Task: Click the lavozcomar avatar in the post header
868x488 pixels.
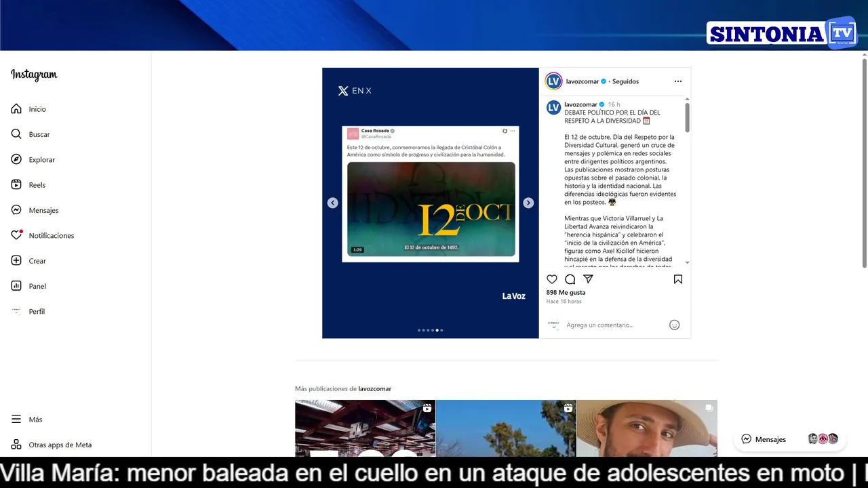Action: tap(554, 81)
